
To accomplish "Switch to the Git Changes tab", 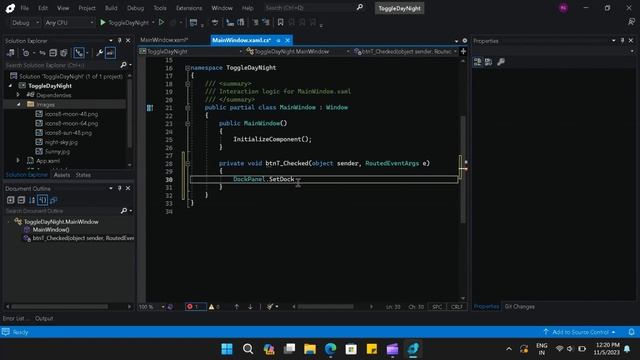I will (519, 307).
